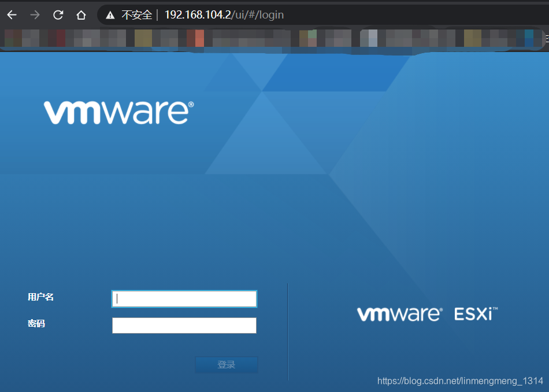Reload the ESXi login page
Image resolution: width=549 pixels, height=392 pixels.
[x=58, y=14]
